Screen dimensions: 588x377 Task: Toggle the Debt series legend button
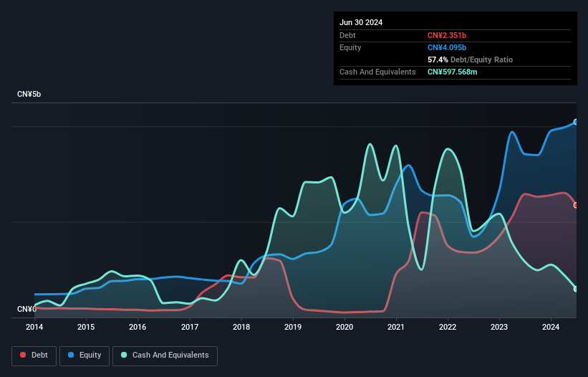coord(34,355)
